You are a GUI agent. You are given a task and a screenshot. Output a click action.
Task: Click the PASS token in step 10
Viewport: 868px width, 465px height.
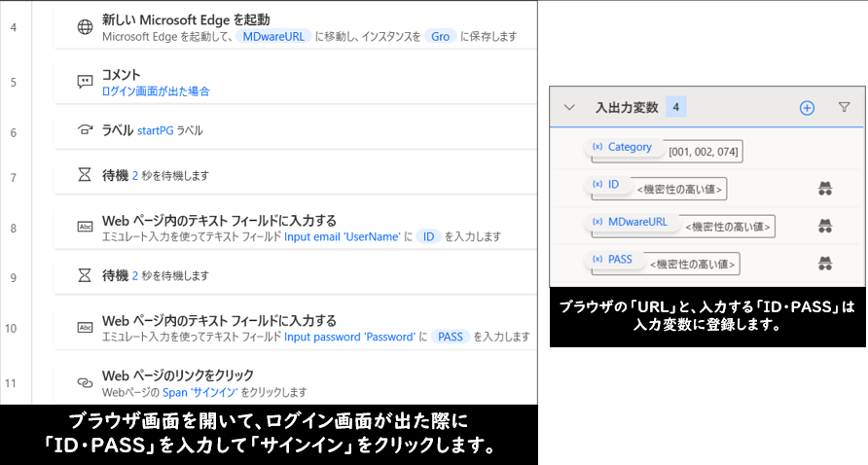pos(450,338)
